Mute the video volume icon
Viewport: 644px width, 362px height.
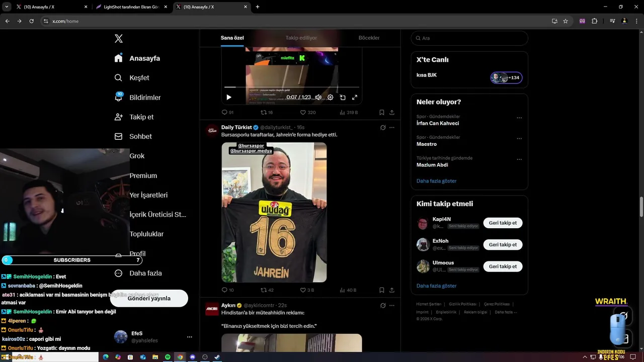[x=318, y=97]
